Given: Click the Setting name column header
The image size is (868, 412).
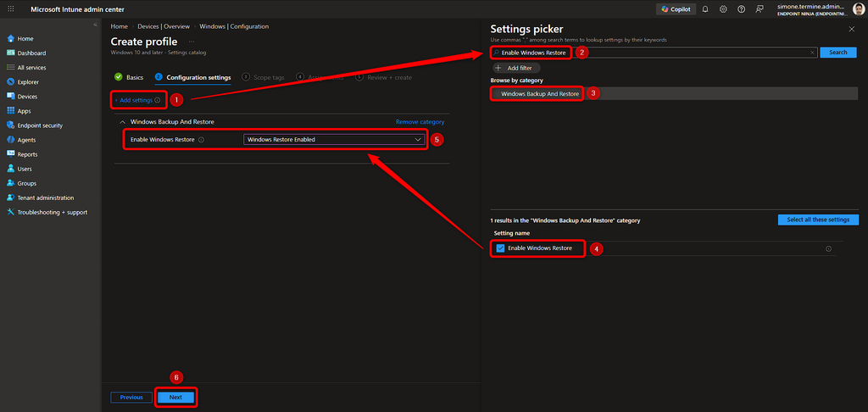Looking at the screenshot, I should pos(511,233).
